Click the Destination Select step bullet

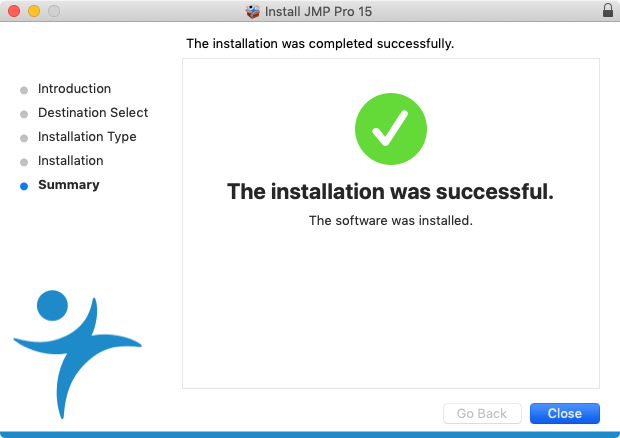pos(24,114)
